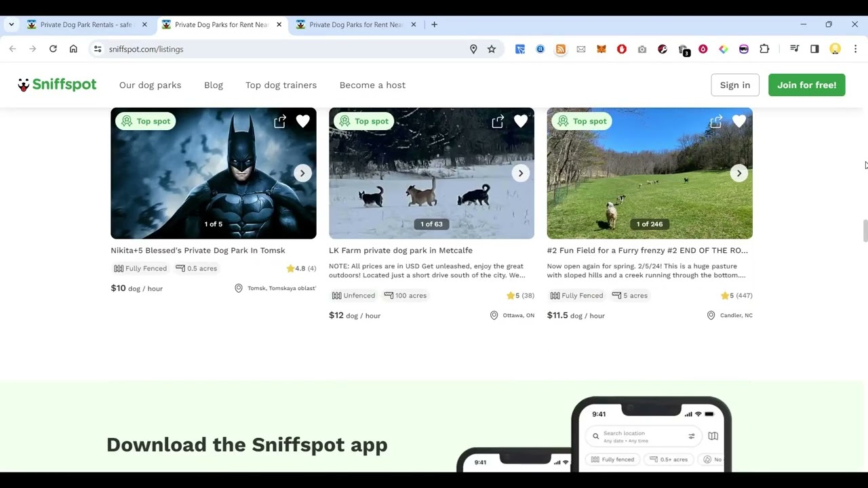Click the Sign in button
868x488 pixels.
click(735, 85)
